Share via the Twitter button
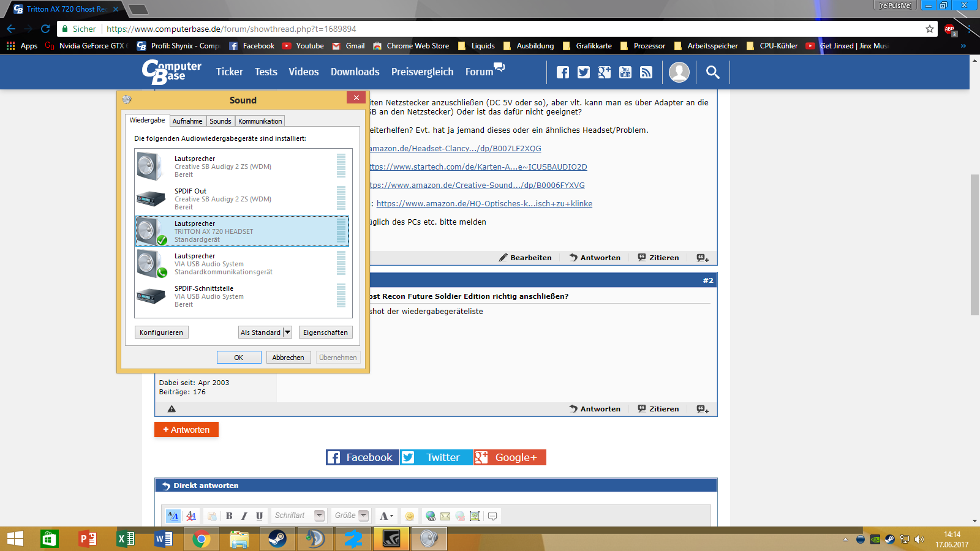Viewport: 980px width, 551px height. click(436, 457)
